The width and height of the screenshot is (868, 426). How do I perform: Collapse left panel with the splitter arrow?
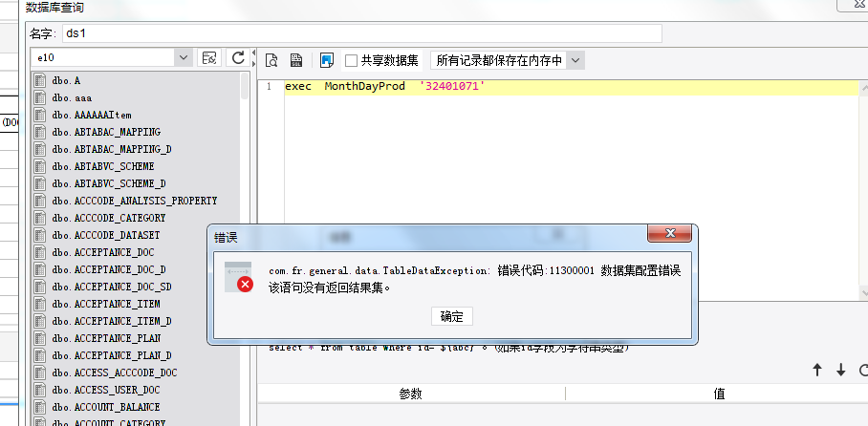point(253,53)
